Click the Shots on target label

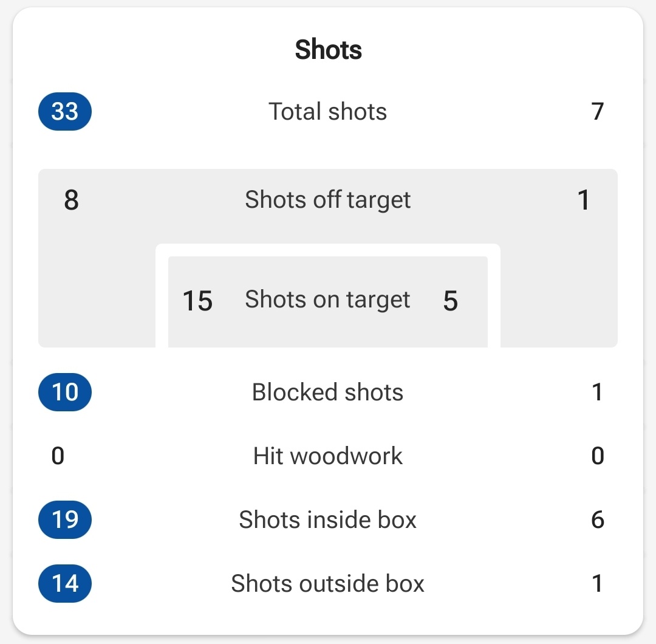click(x=327, y=300)
